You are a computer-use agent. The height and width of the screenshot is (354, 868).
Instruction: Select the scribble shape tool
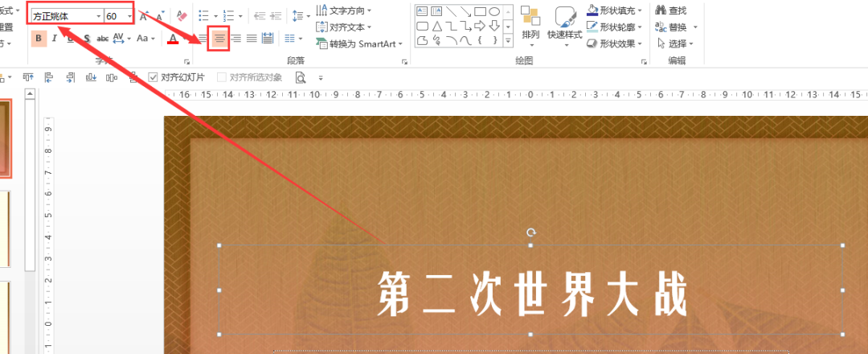(436, 40)
